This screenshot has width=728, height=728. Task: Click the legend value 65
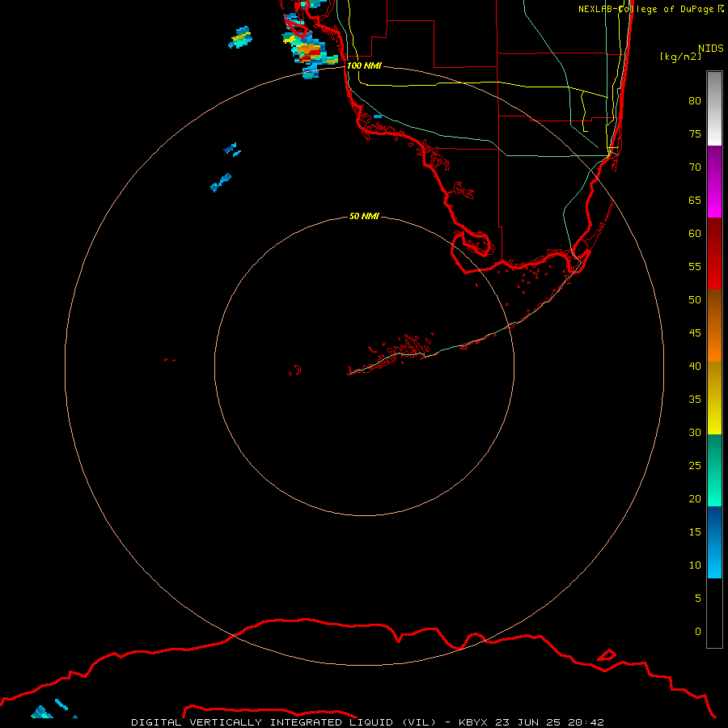coord(695,201)
